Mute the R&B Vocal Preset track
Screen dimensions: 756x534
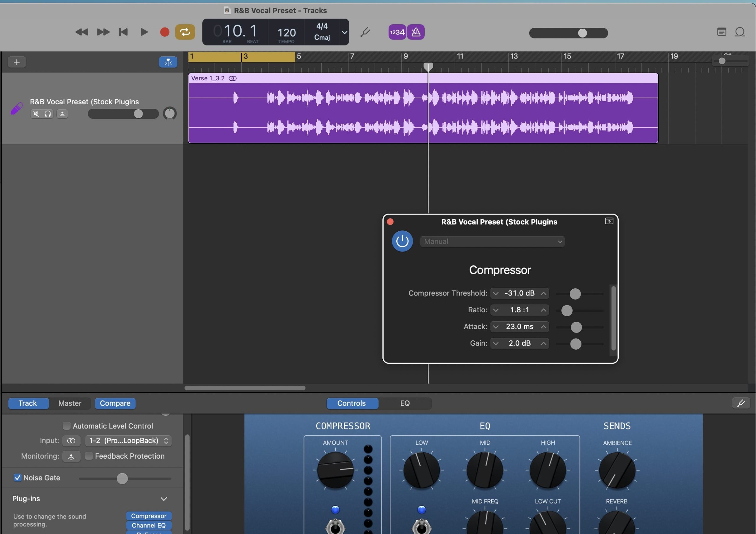[36, 114]
